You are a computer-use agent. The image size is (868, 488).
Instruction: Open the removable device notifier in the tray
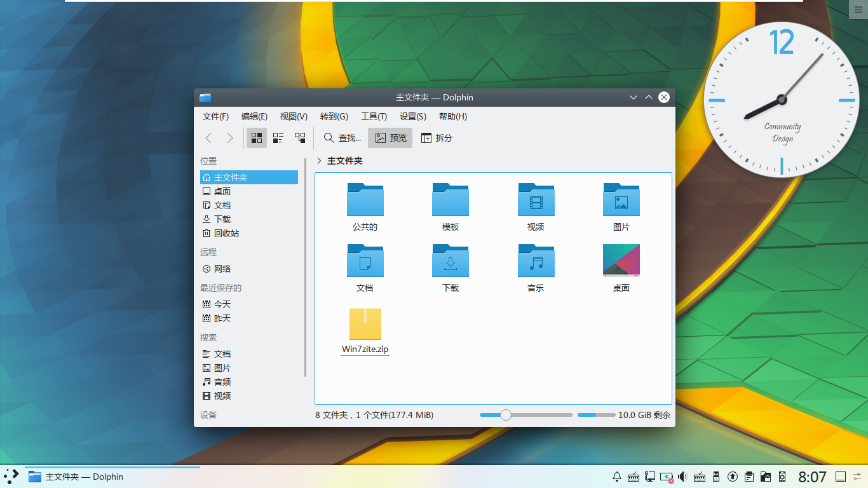[715, 477]
